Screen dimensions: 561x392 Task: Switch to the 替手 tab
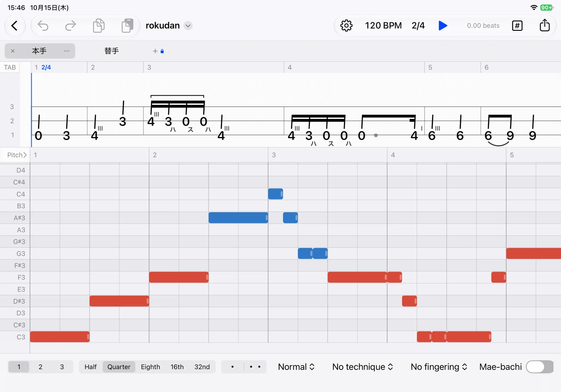(x=111, y=51)
